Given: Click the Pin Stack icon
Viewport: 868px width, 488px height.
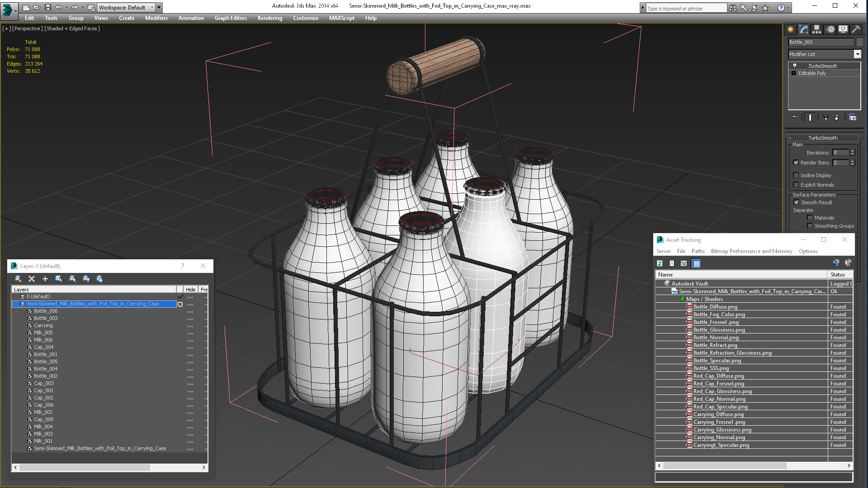Looking at the screenshot, I should point(794,117).
